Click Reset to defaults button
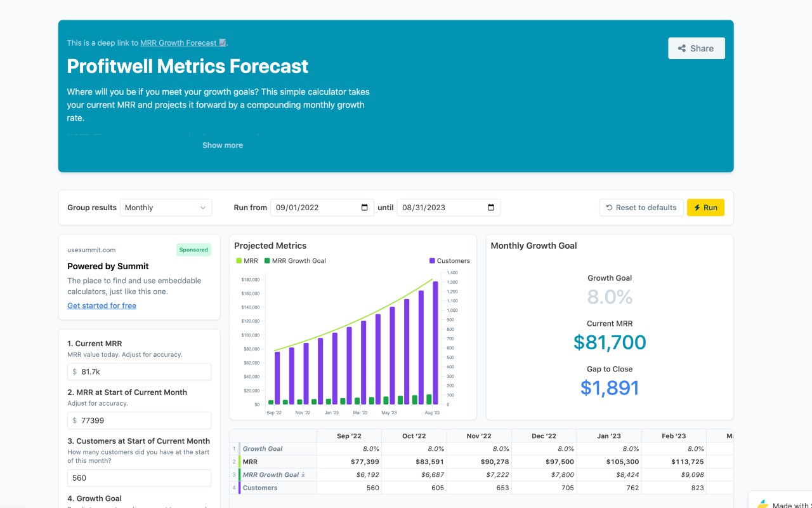 coord(641,208)
